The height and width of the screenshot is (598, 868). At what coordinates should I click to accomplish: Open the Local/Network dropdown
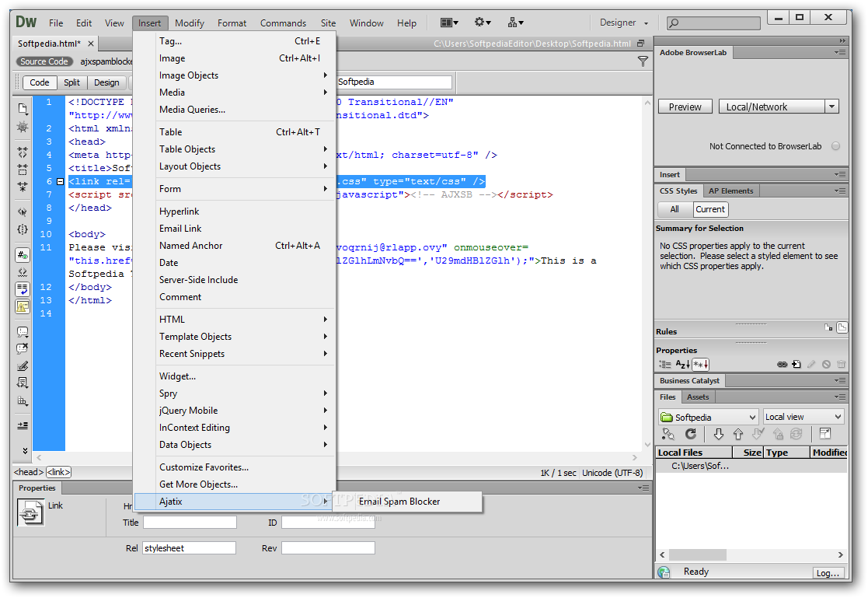779,107
